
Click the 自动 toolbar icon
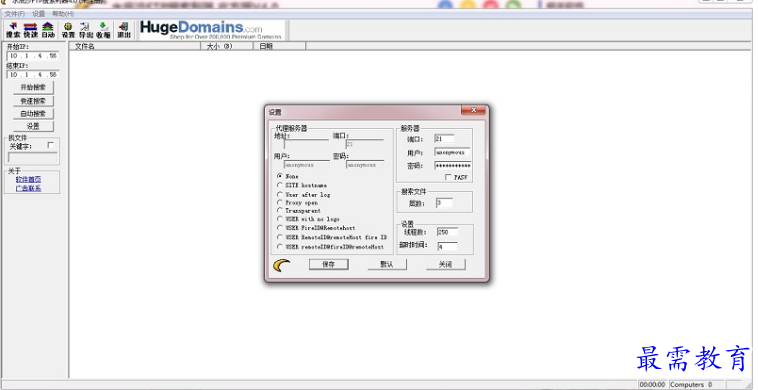[47, 30]
